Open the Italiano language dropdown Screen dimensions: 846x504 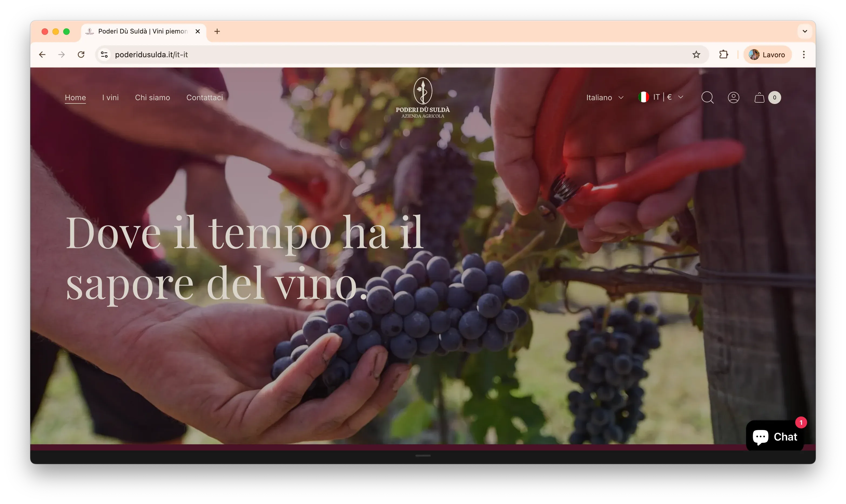(x=605, y=98)
